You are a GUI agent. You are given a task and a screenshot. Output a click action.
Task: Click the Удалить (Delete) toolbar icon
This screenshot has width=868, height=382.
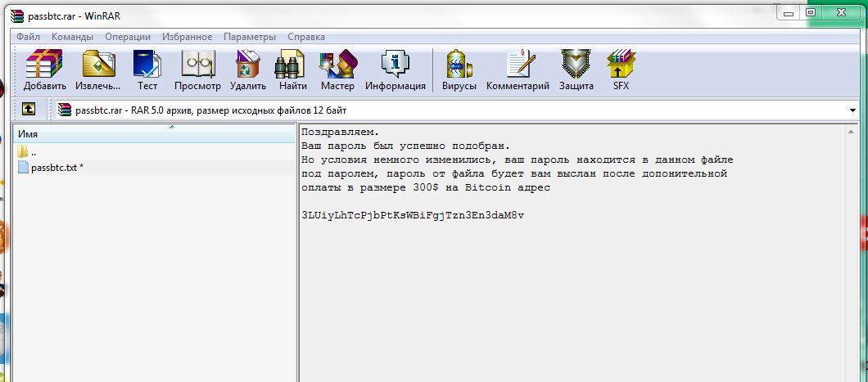247,70
